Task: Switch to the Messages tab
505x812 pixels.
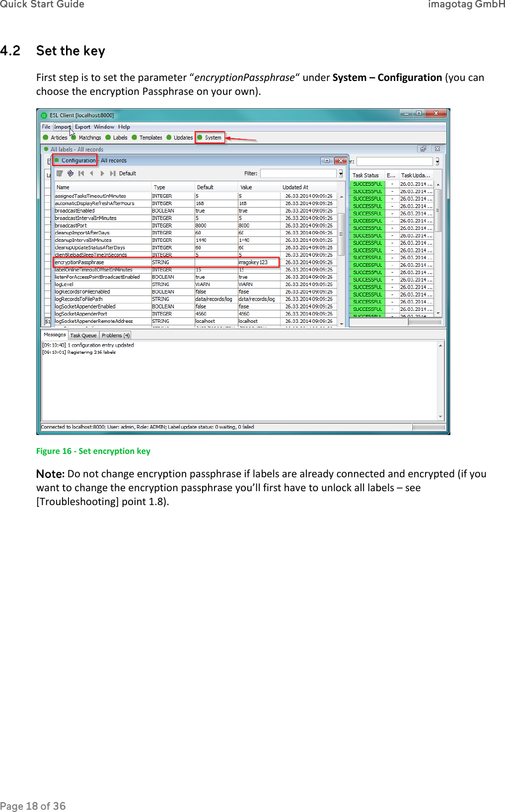Action: 54,335
